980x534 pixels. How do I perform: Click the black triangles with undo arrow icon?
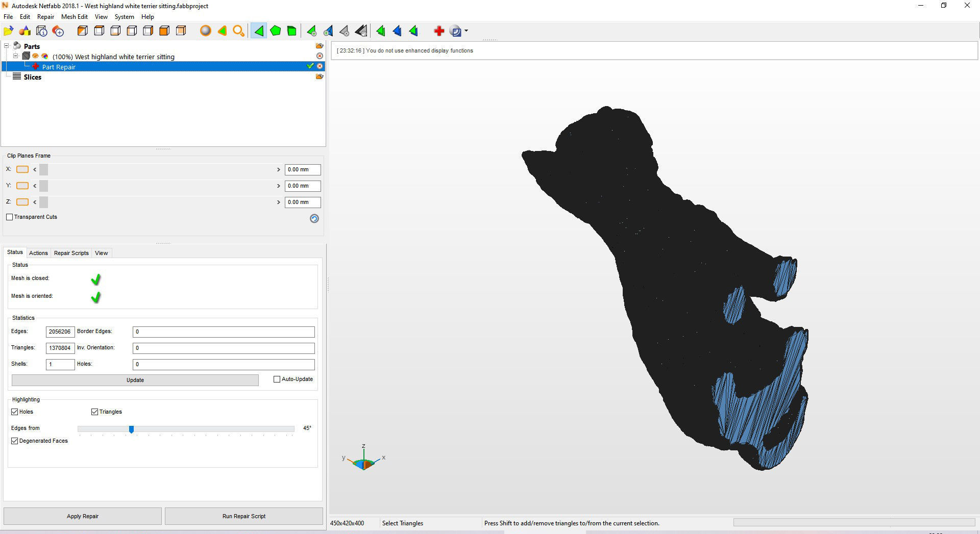(x=361, y=31)
